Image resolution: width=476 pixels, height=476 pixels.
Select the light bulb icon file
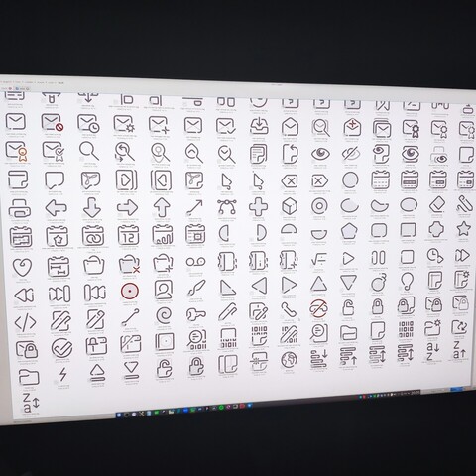coord(407,282)
